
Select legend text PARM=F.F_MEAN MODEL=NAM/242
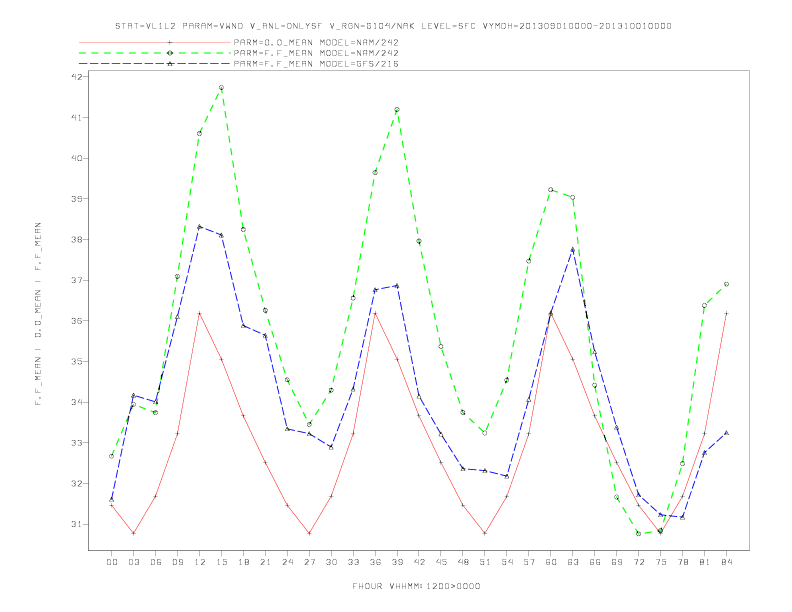(x=316, y=53)
